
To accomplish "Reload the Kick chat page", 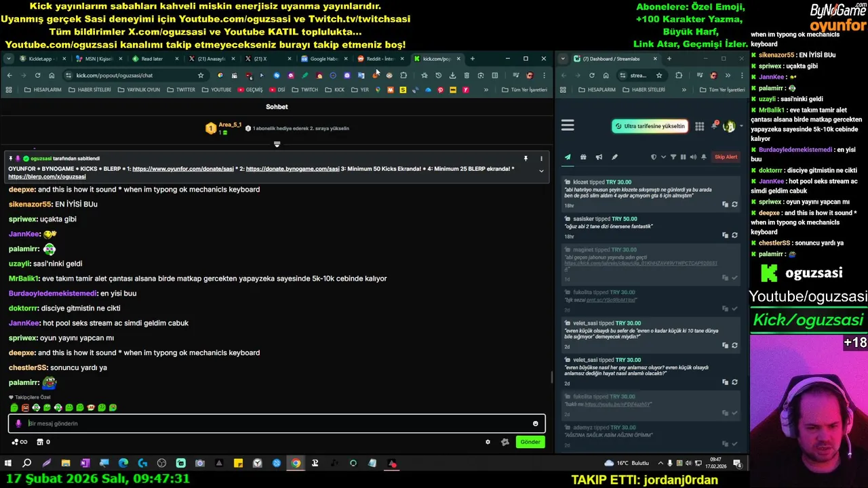I will point(37,75).
